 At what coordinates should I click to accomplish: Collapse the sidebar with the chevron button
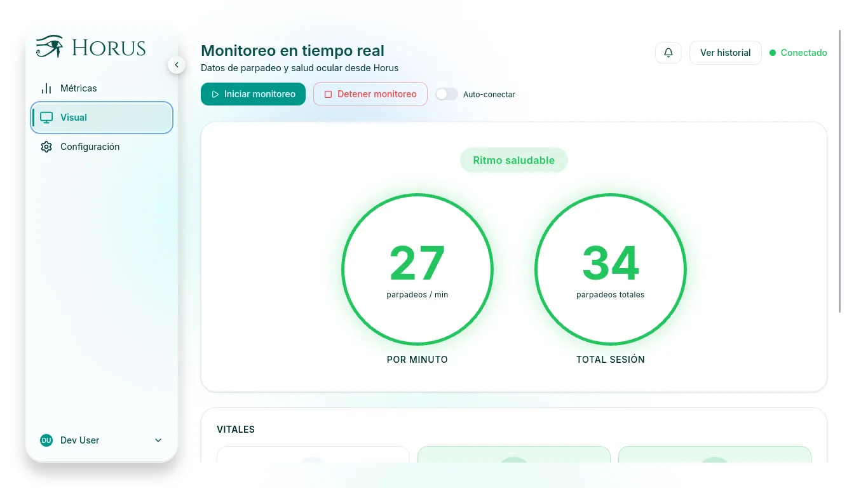[177, 65]
